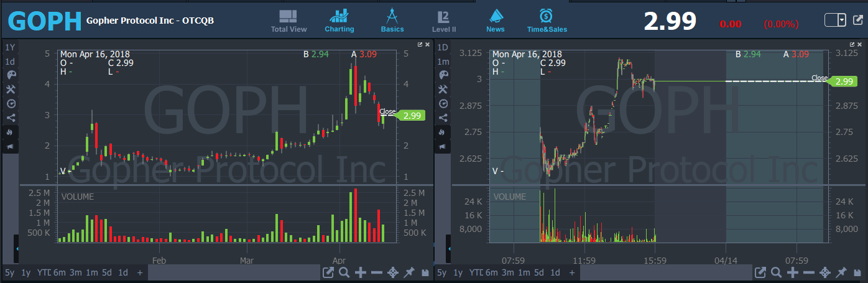
Task: Detach the 1Y chart using its top-right pop-out icon
Action: click(x=420, y=45)
